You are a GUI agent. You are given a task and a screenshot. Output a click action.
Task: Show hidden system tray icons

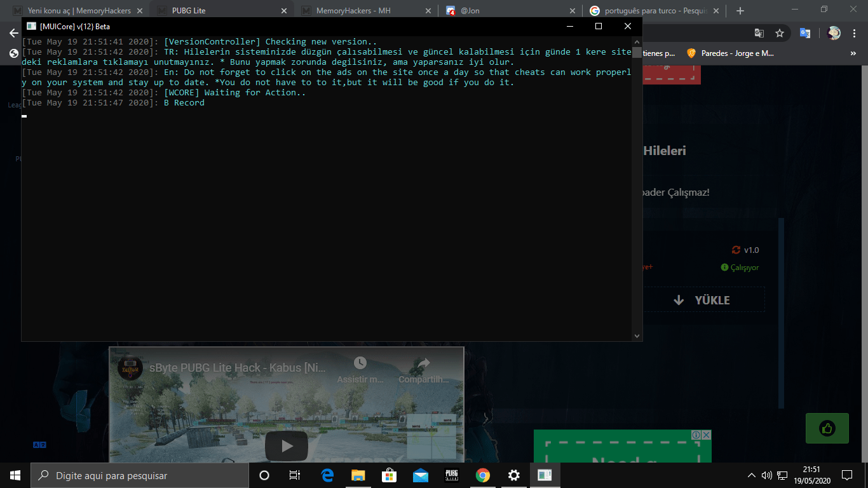click(752, 475)
